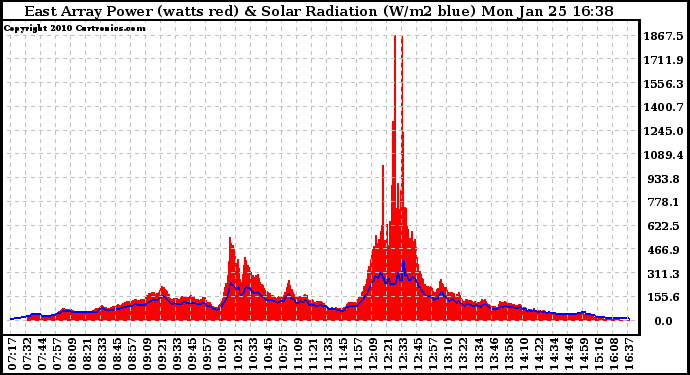The width and height of the screenshot is (690, 375).
Task: Click the chart title text at top
Action: [x=319, y=11]
